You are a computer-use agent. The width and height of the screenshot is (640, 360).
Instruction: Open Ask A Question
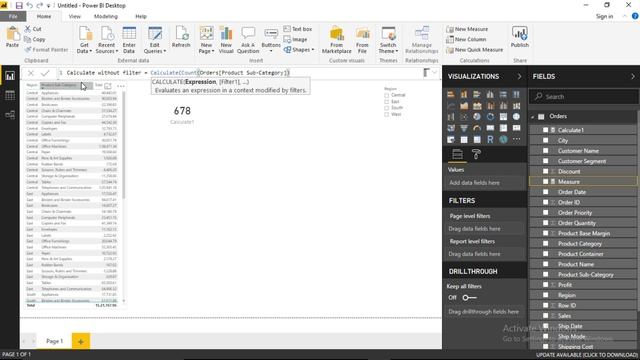pos(248,40)
